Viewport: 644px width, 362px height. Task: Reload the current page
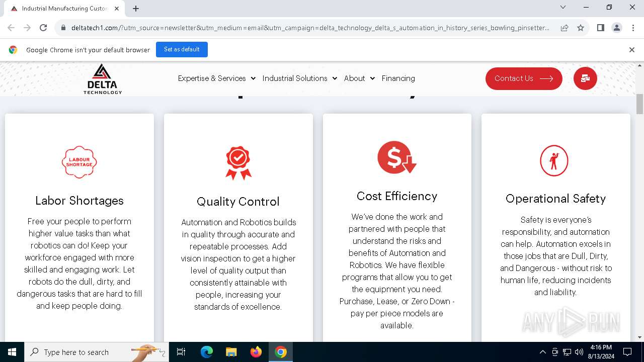(43, 28)
